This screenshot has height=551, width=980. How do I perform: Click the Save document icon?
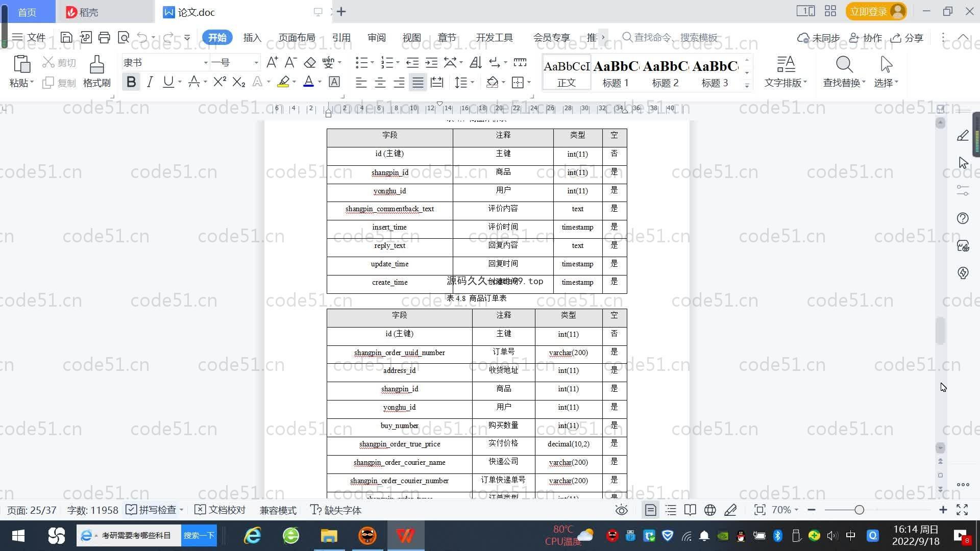[66, 37]
